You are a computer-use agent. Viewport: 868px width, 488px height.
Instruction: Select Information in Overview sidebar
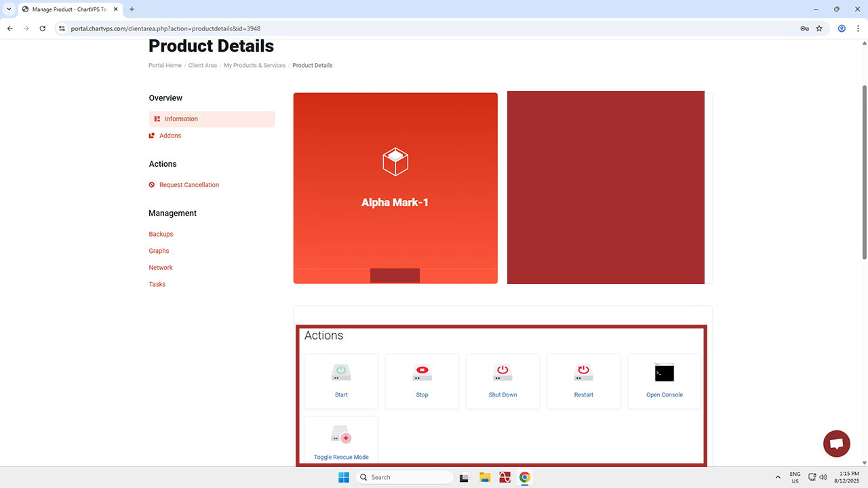[x=181, y=119]
